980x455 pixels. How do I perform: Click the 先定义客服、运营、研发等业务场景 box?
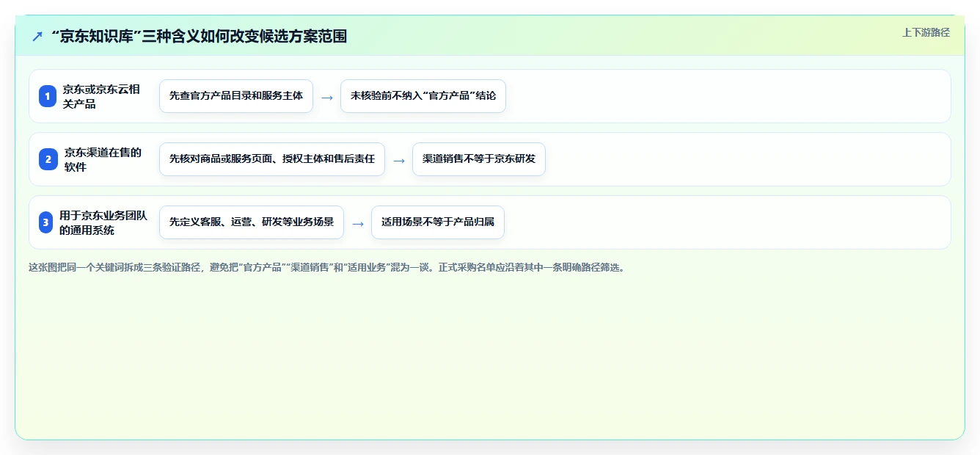click(252, 222)
